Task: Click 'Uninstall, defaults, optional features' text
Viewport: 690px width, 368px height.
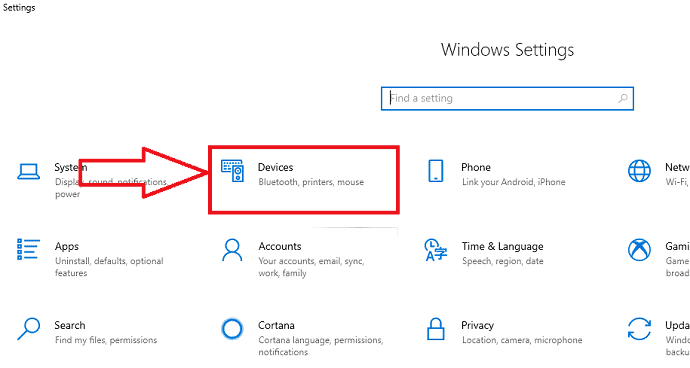Action: (x=109, y=267)
